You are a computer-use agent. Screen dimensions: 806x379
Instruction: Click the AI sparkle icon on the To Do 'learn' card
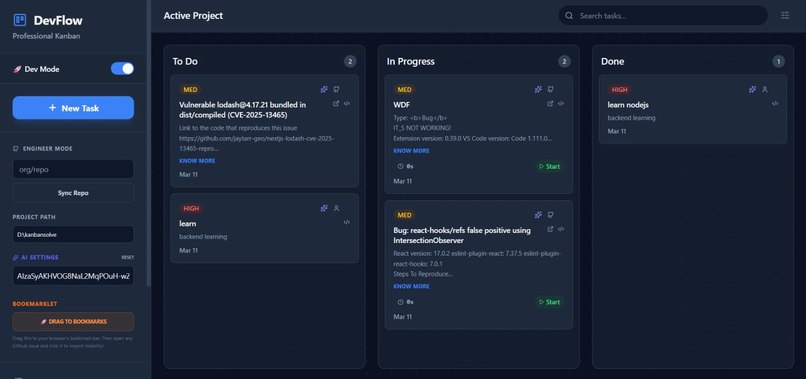point(324,208)
